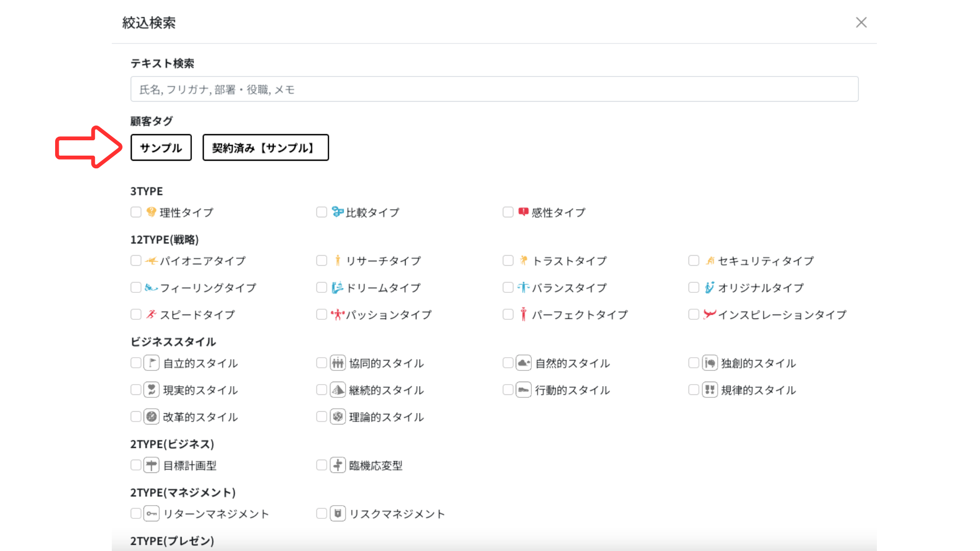Check the パイオニアタイプ checkbox

(x=136, y=261)
